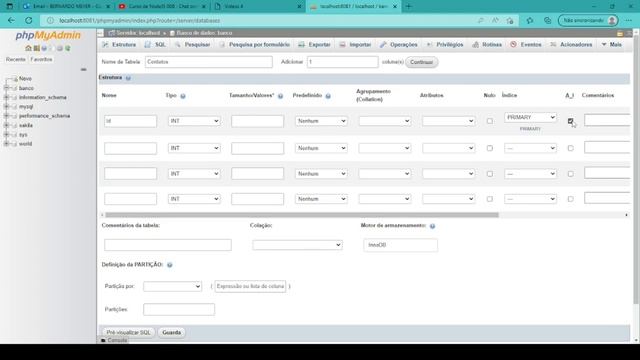Open Agrupamento collation dropdown for id row
The width and height of the screenshot is (640, 360).
pos(384,121)
